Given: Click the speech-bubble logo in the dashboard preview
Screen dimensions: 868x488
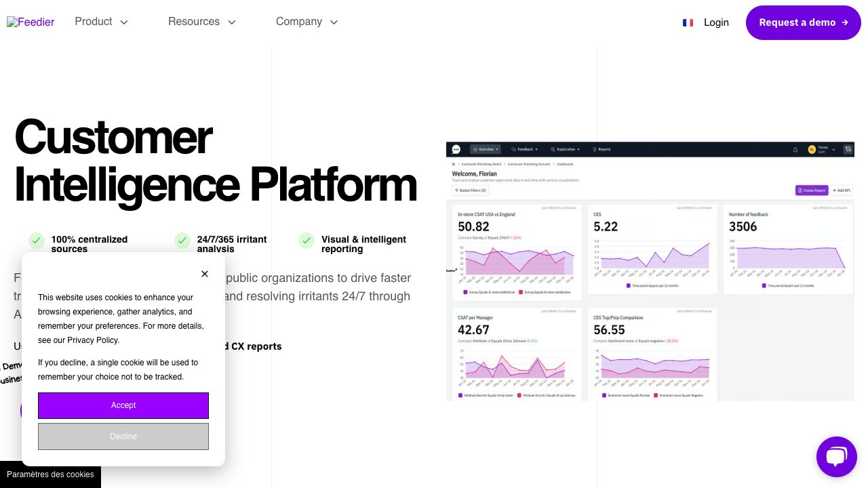Looking at the screenshot, I should 456,149.
